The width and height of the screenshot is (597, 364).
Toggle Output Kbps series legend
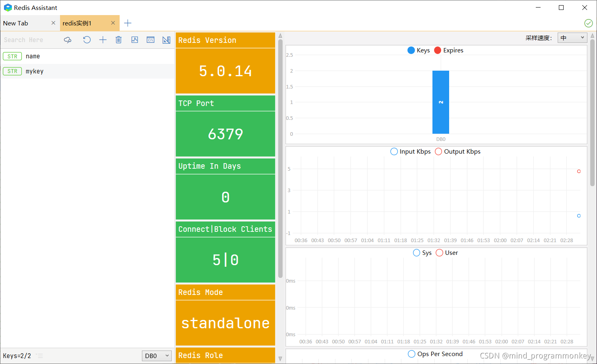(457, 152)
